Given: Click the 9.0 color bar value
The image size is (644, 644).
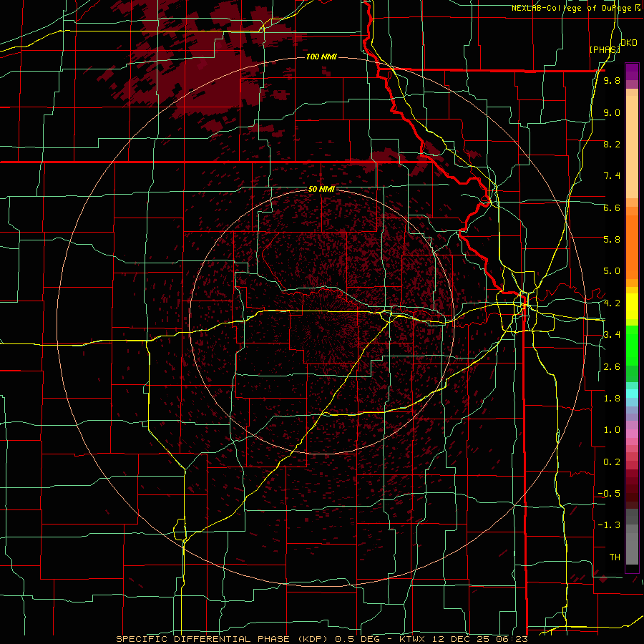Looking at the screenshot, I should [x=612, y=112].
